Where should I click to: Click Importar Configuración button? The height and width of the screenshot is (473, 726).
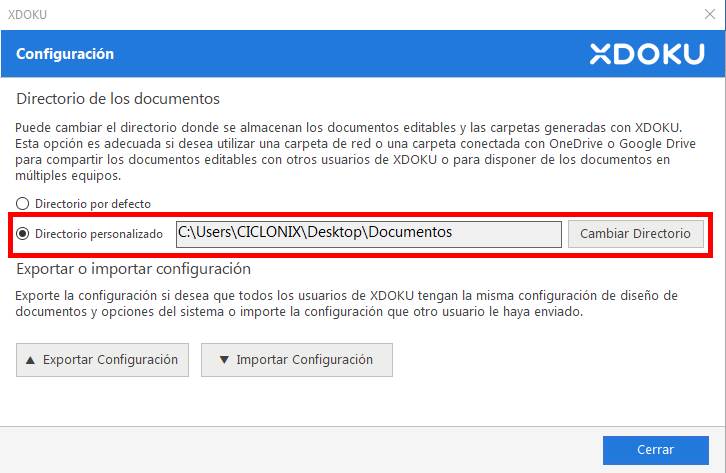pyautogui.click(x=297, y=360)
